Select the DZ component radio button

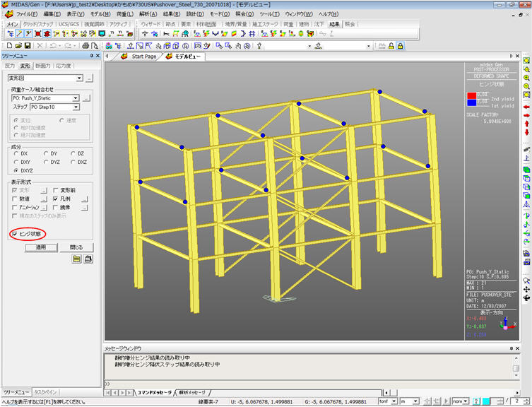pyautogui.click(x=73, y=153)
